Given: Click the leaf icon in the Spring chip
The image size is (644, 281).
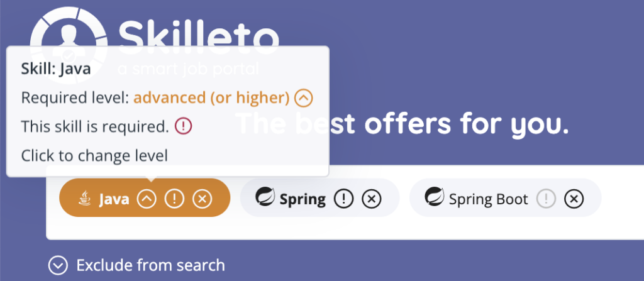Looking at the screenshot, I should pos(263,198).
